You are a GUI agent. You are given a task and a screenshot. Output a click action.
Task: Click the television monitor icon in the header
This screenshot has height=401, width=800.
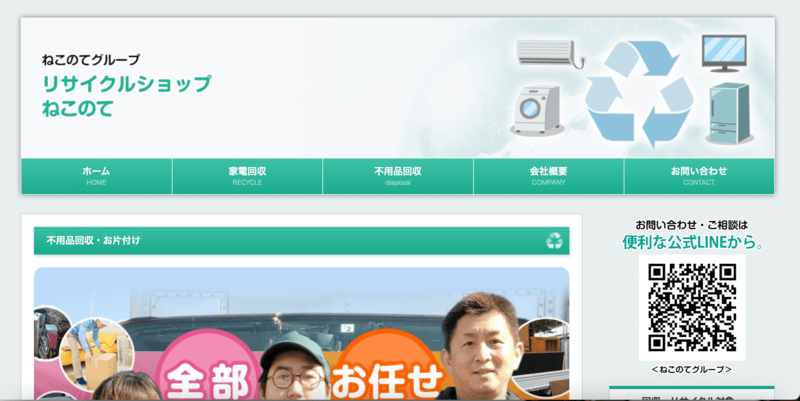click(724, 53)
